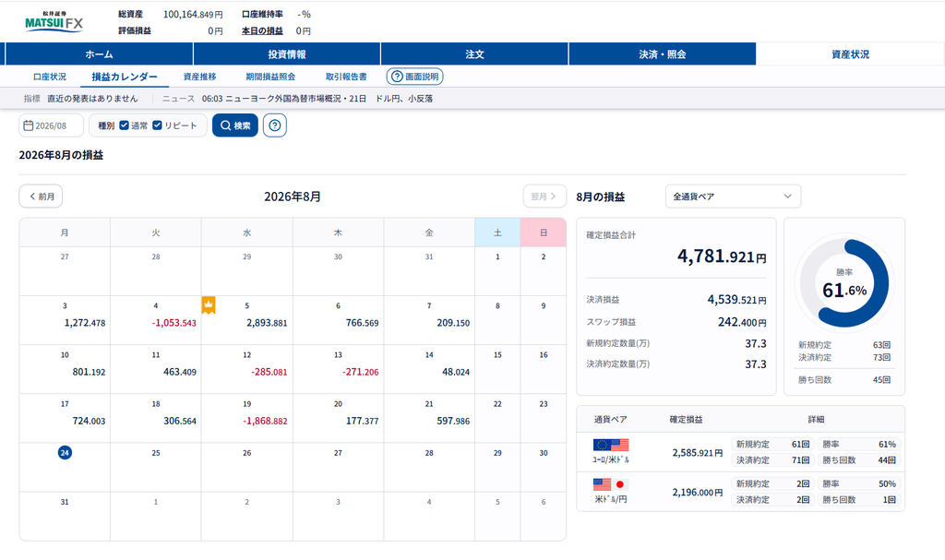Click the ユーロ/米ドル profit 2,585.921円
This screenshot has width=945, height=560.
(x=698, y=452)
